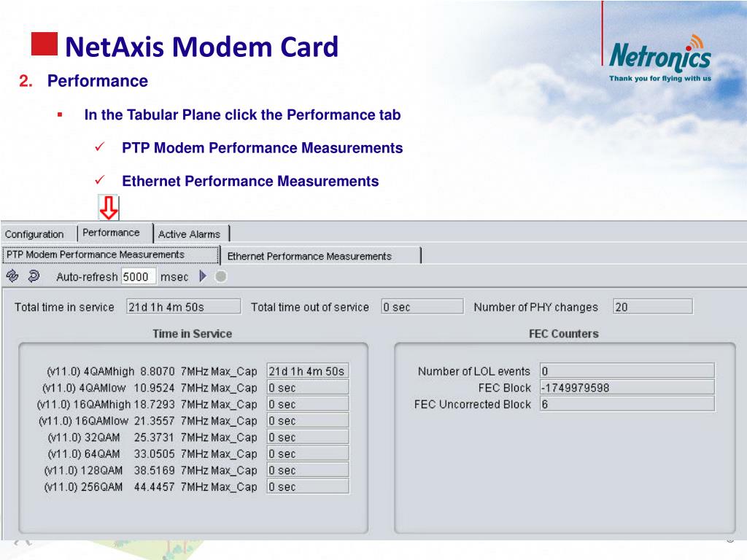Click the '(v11.0) 32QAM 25.3731' row label
This screenshot has height=560, width=747.
point(152,437)
